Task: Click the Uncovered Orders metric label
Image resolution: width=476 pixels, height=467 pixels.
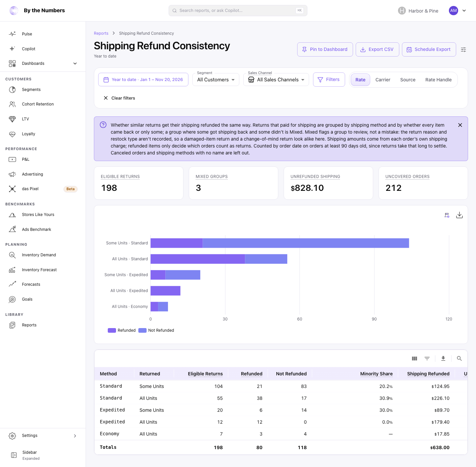Action: pyautogui.click(x=408, y=177)
